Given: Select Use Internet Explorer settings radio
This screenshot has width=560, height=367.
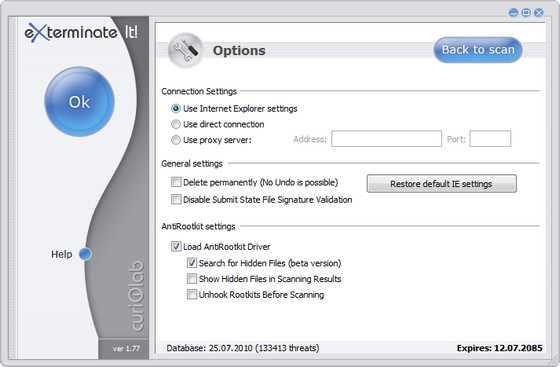Looking at the screenshot, I should tap(176, 108).
